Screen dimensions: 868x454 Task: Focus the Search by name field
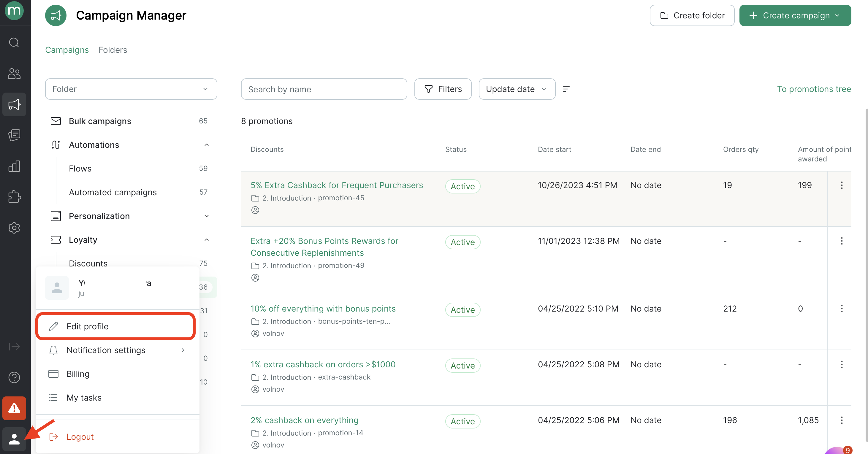[x=324, y=89]
